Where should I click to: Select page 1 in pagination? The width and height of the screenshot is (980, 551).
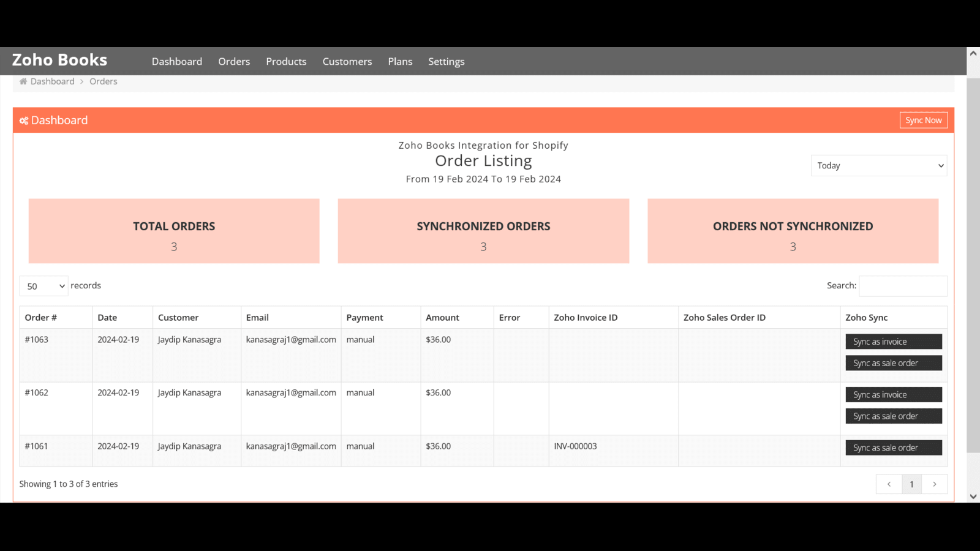pos(911,484)
